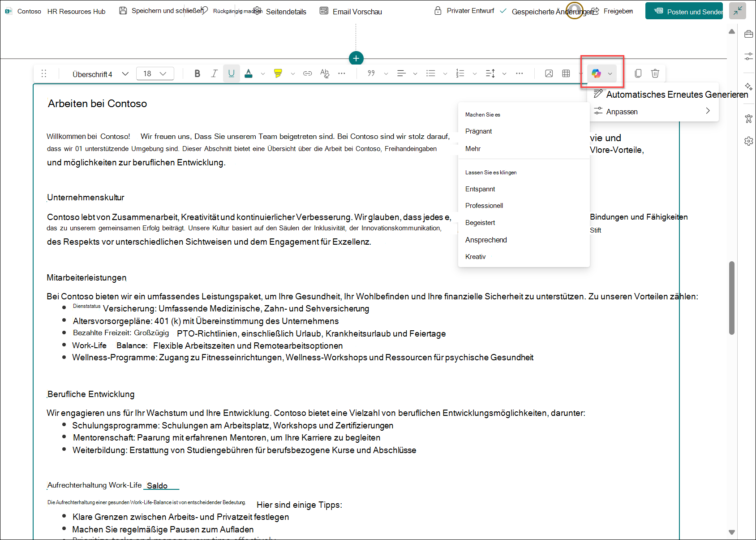The width and height of the screenshot is (756, 540).
Task: Open the toolbox icon in right rail
Action: click(748, 34)
